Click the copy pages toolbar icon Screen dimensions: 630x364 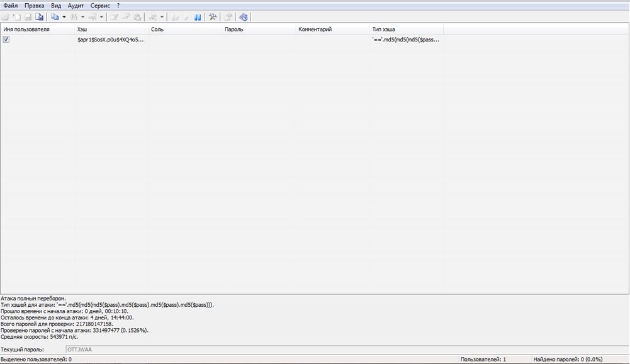tap(55, 17)
